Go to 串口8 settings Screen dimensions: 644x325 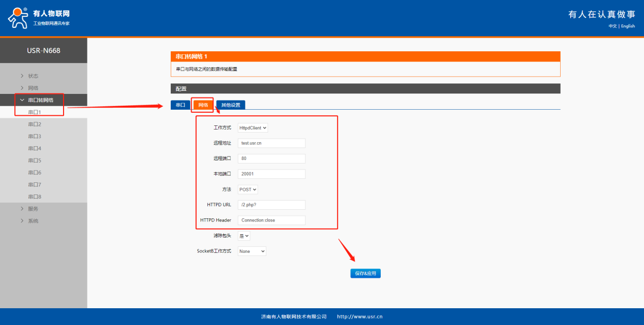(x=35, y=197)
